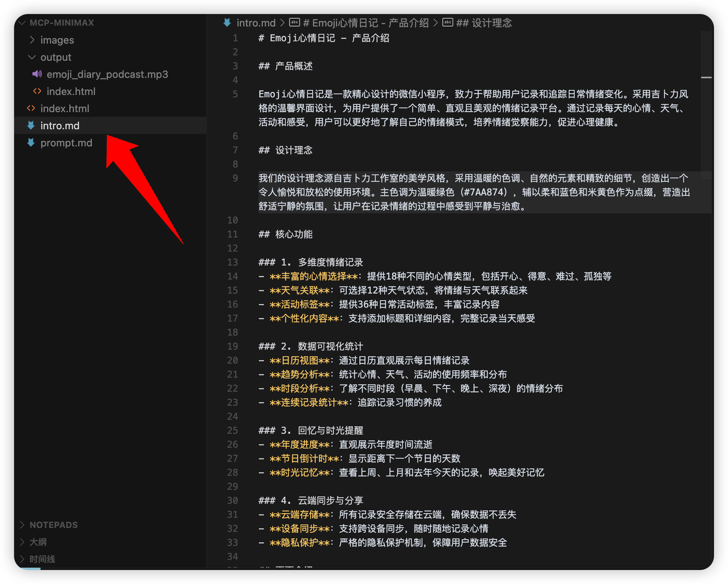Select the output folder label
The width and height of the screenshot is (728, 584).
pyautogui.click(x=56, y=57)
